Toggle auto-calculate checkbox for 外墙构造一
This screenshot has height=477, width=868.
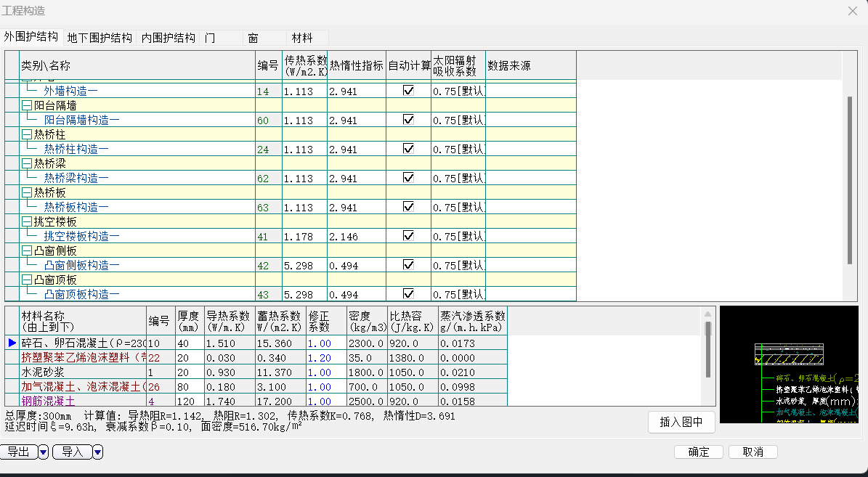click(x=408, y=91)
